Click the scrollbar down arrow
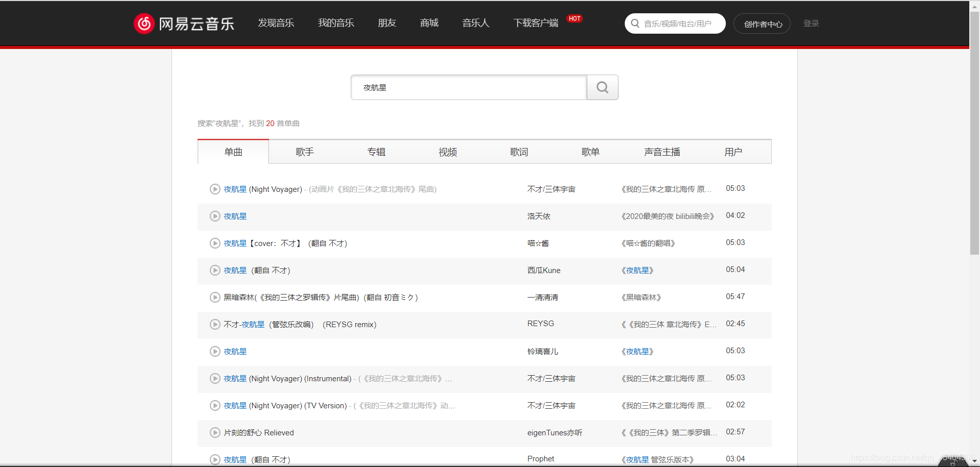The height and width of the screenshot is (467, 980). (x=974, y=461)
